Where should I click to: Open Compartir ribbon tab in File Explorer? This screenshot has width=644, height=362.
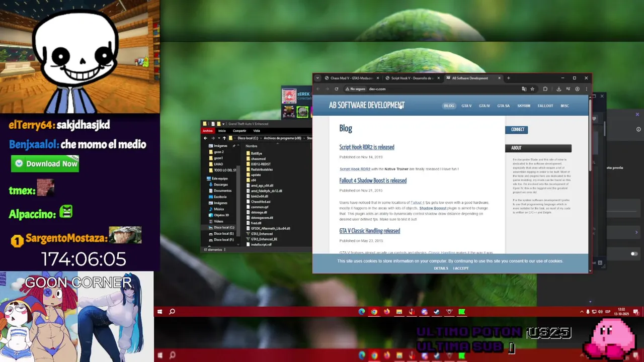pos(239,131)
